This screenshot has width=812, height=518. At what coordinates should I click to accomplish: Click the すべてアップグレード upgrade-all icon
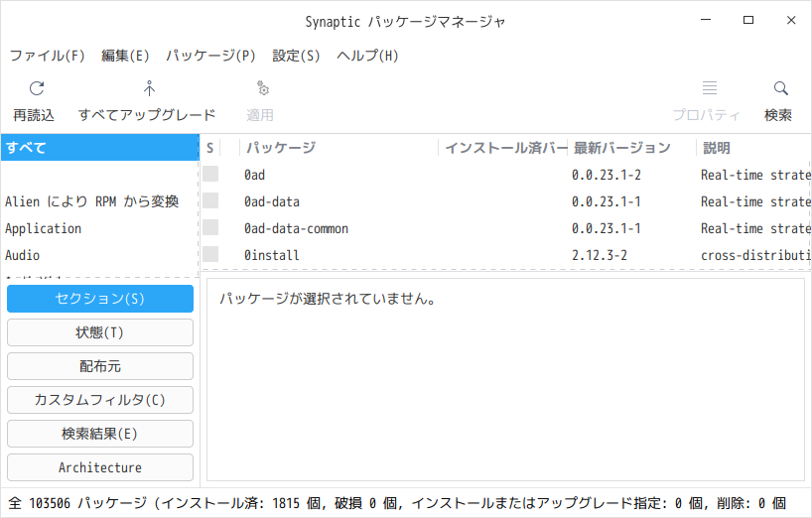coord(149,88)
